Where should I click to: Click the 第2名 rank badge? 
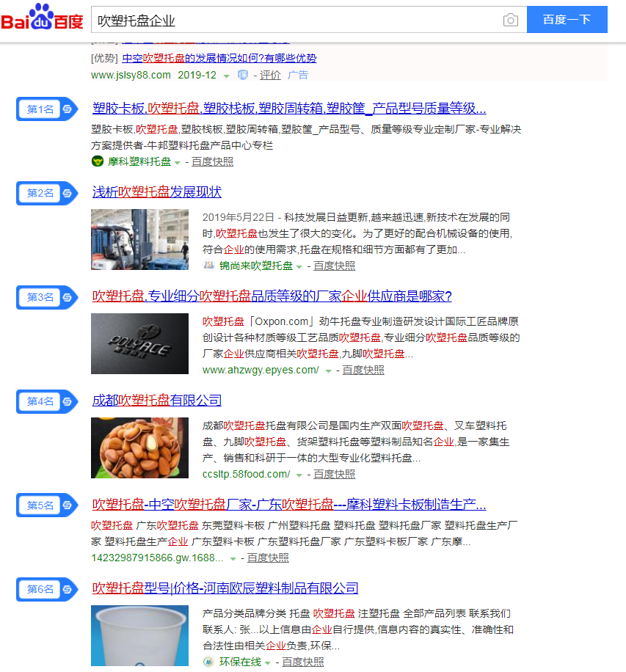(x=47, y=193)
